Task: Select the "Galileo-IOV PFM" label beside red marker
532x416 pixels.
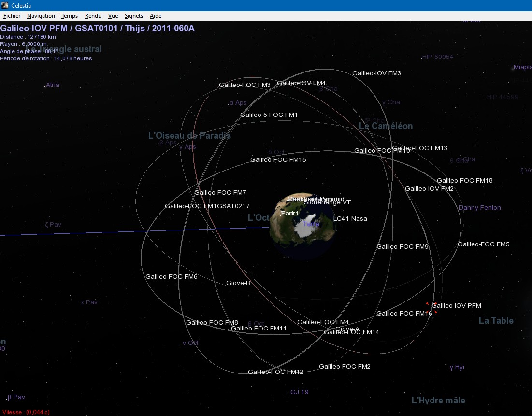Action: 456,306
